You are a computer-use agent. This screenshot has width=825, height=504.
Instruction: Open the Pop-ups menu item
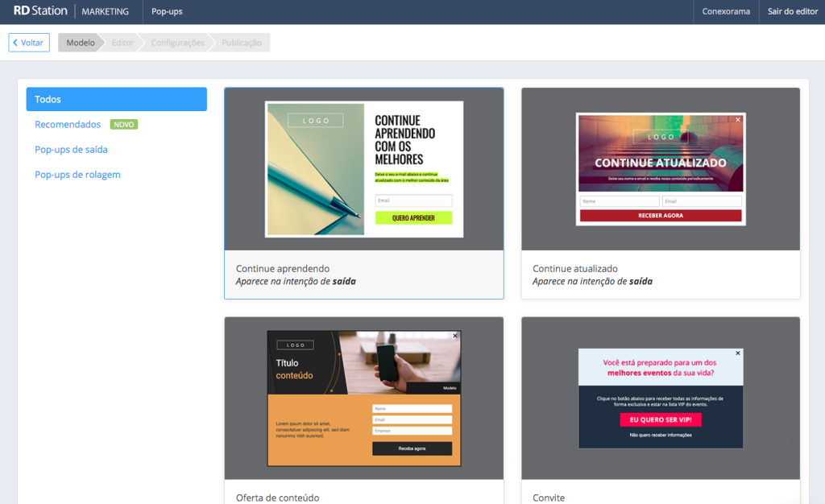point(167,12)
